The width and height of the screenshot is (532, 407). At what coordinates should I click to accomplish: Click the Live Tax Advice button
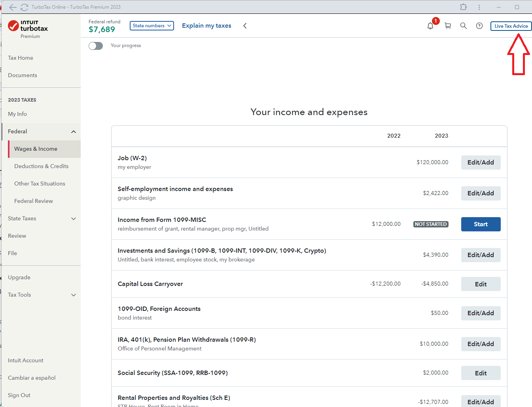(511, 26)
